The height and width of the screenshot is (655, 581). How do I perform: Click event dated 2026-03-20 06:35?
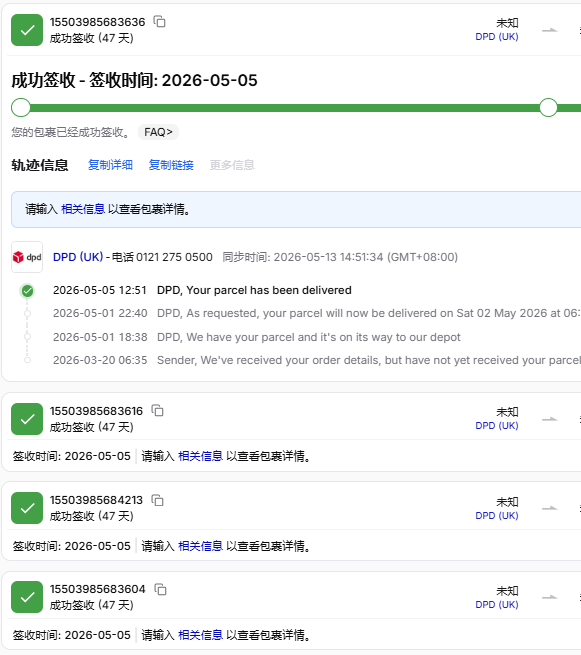(x=316, y=360)
